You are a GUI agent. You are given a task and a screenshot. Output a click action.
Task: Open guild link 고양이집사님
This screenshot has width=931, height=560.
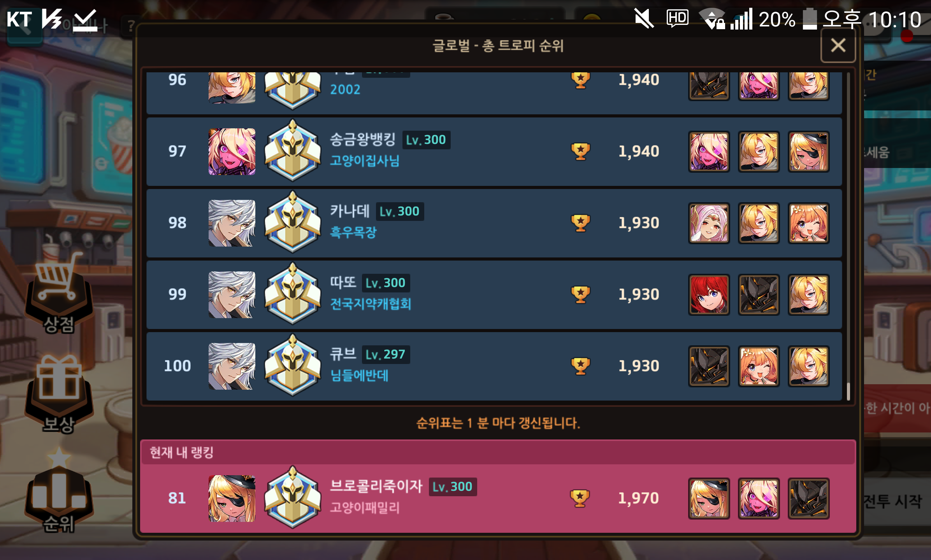[x=365, y=161]
